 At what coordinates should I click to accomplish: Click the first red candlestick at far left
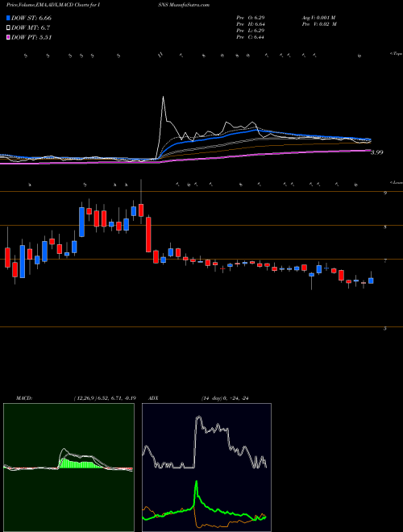point(7,258)
